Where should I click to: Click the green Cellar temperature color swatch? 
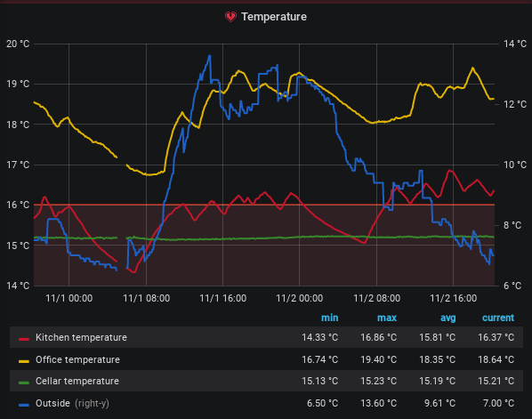[x=24, y=383]
